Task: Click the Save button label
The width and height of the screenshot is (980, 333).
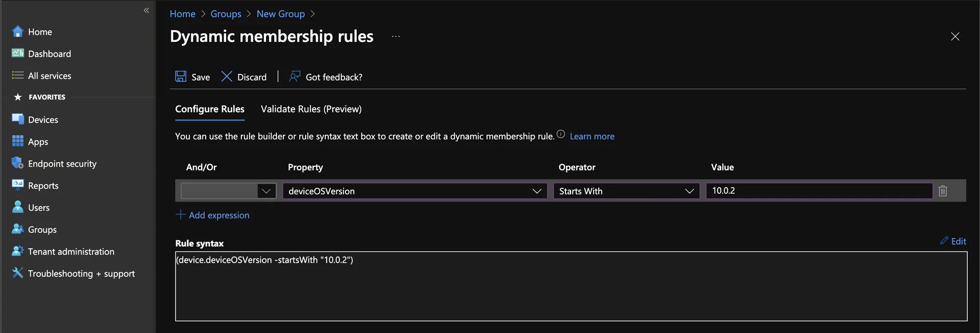Action: pyautogui.click(x=201, y=77)
